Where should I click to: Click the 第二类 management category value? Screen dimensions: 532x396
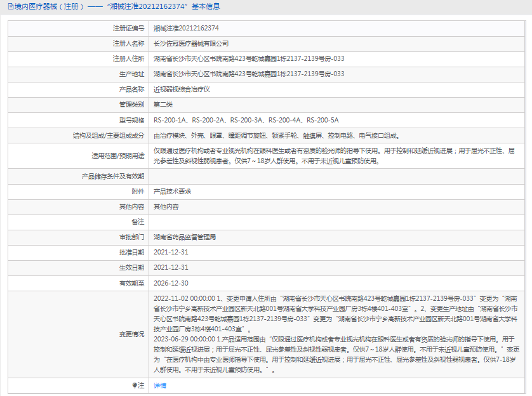pyautogui.click(x=163, y=105)
